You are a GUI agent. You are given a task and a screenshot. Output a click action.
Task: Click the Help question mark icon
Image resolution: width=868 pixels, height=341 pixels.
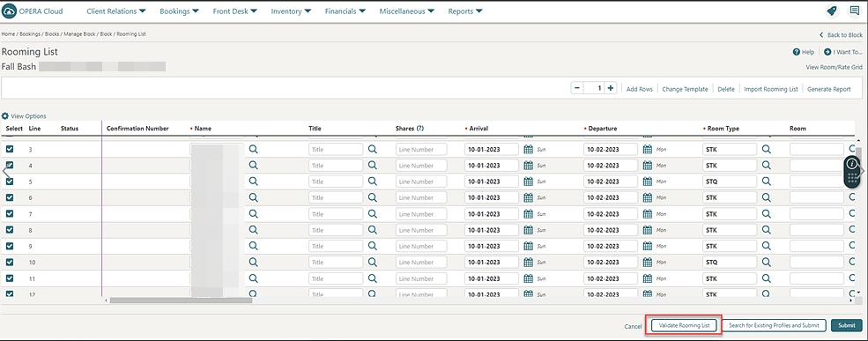[797, 52]
